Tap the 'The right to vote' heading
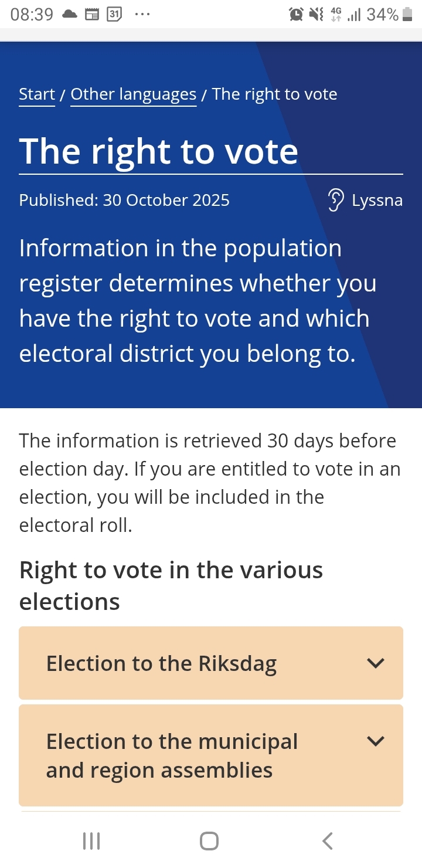 coord(159,152)
